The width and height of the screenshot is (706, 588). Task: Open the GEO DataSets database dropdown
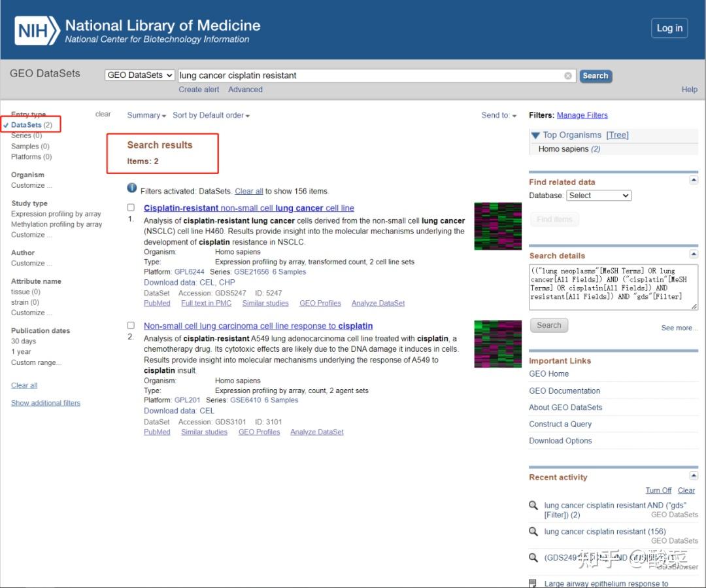click(140, 75)
